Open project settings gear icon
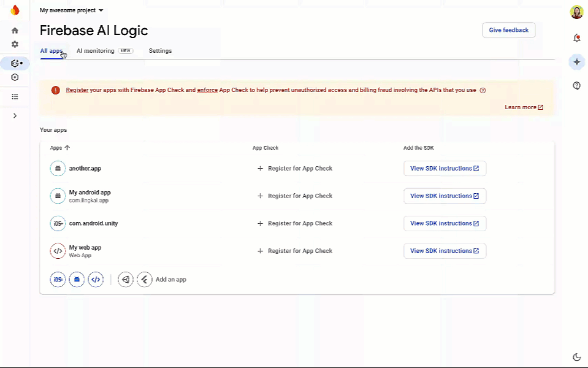 15,44
